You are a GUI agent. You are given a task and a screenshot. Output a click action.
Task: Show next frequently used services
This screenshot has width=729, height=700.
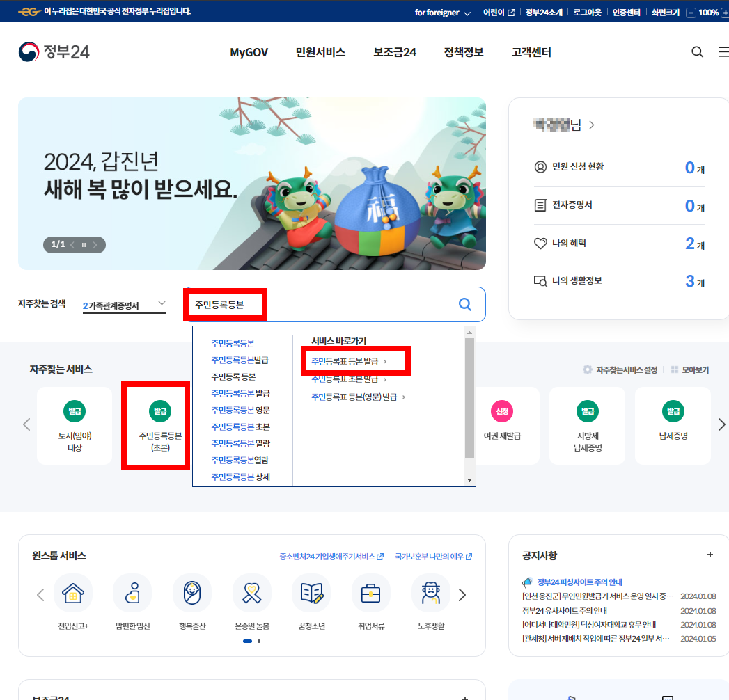pos(721,424)
